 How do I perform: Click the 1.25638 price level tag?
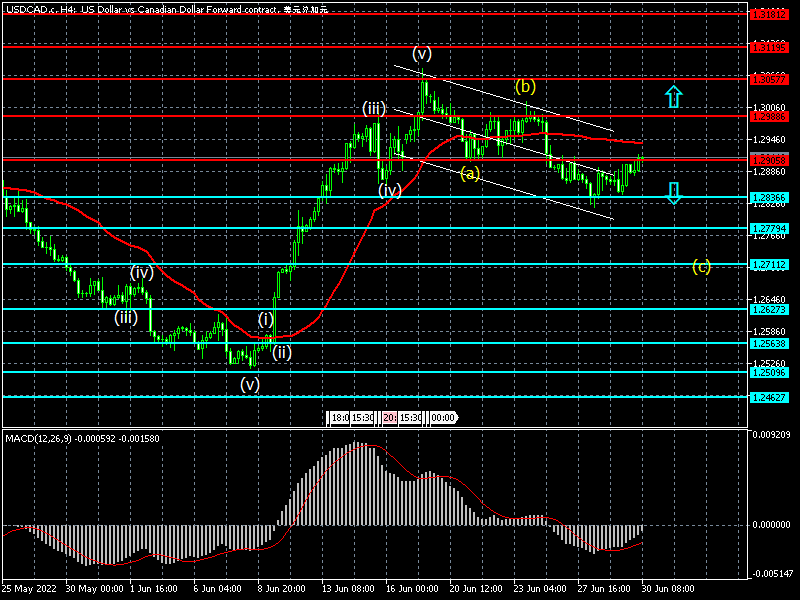769,344
